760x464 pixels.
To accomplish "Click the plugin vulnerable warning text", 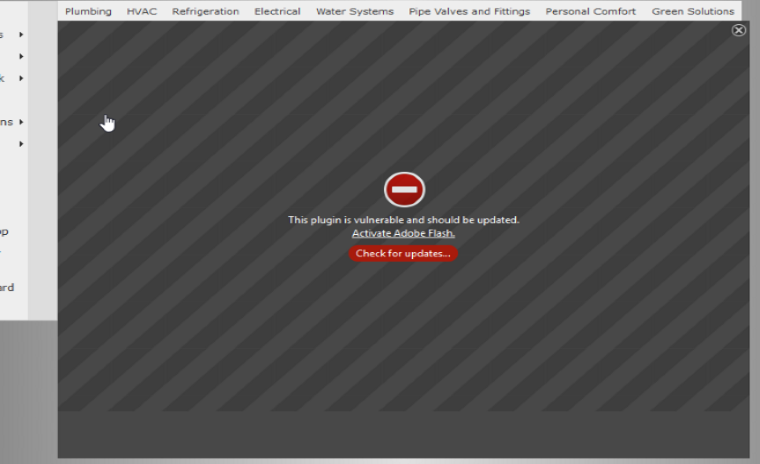I will click(x=403, y=220).
